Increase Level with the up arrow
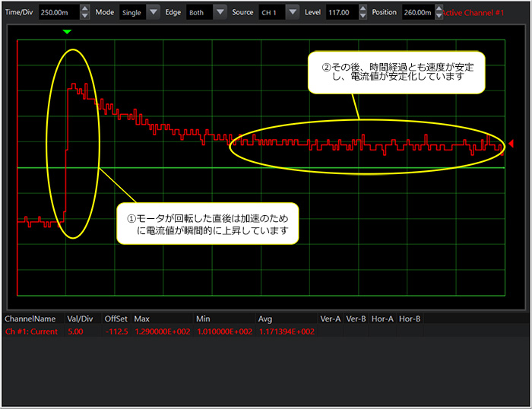The height and width of the screenshot is (409, 532). [x=363, y=8]
